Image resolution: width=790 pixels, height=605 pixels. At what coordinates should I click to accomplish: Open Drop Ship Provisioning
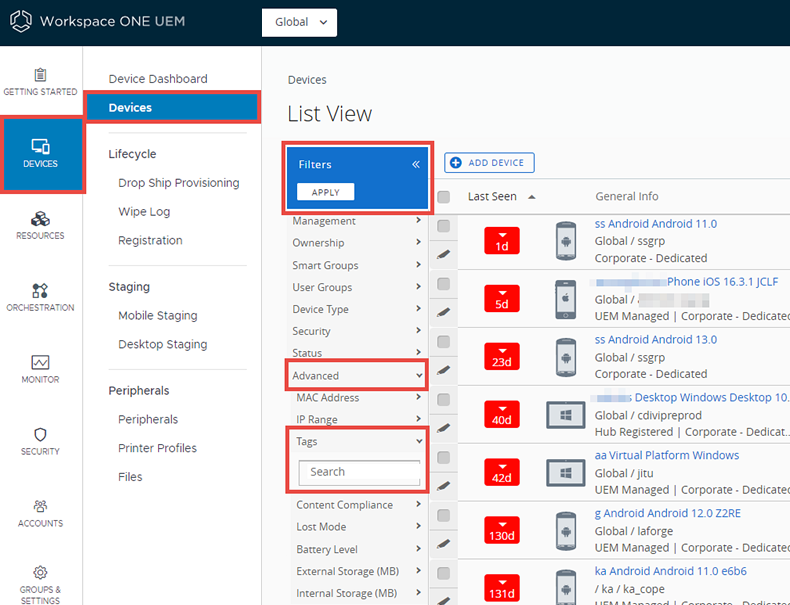(x=178, y=183)
